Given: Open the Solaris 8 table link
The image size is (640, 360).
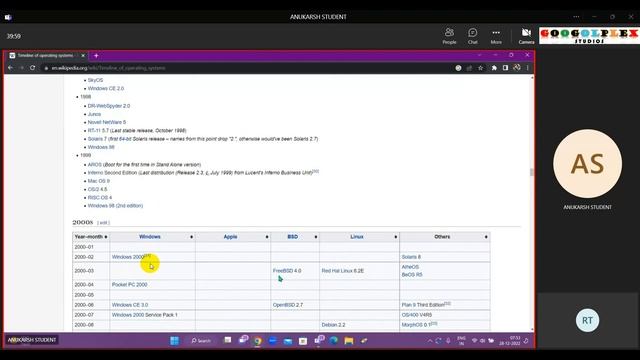Looking at the screenshot, I should (411, 257).
